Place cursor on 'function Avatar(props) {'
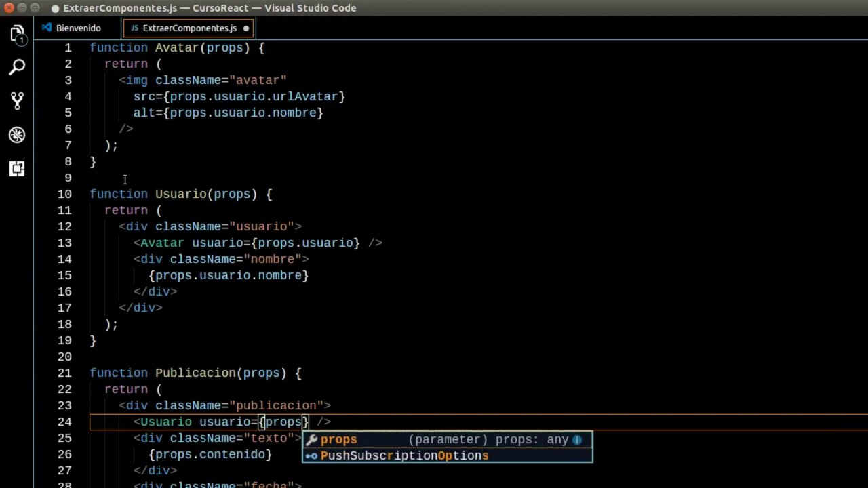The width and height of the screenshot is (868, 488). pyautogui.click(x=177, y=47)
